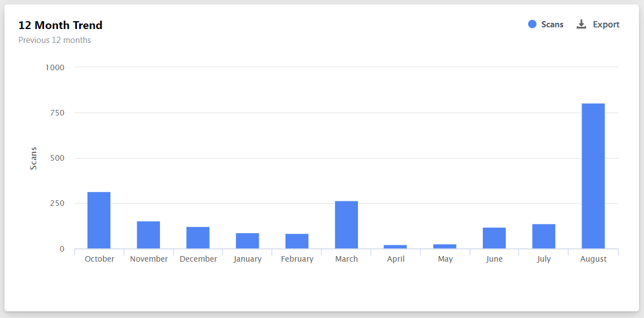Click the Export download icon

pyautogui.click(x=581, y=25)
